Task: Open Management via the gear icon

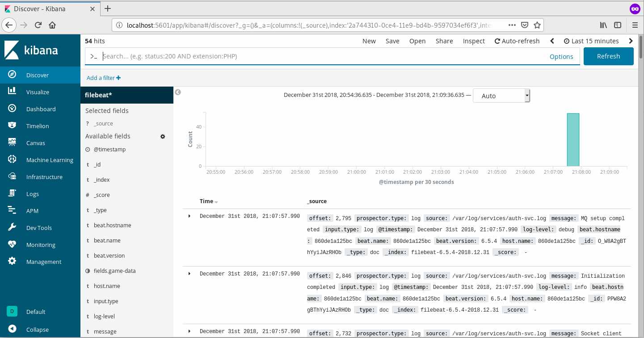Action: point(12,262)
